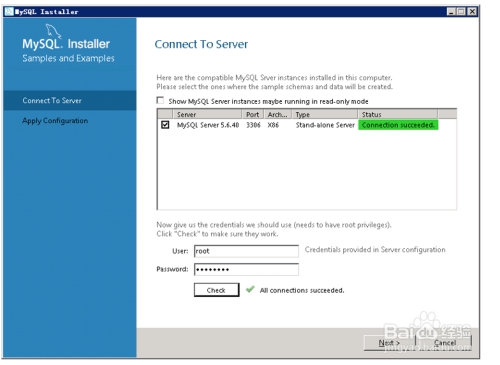Viewport: 500px width, 365px height.
Task: Click the MySQL dolphin logo
Action: pos(53,31)
